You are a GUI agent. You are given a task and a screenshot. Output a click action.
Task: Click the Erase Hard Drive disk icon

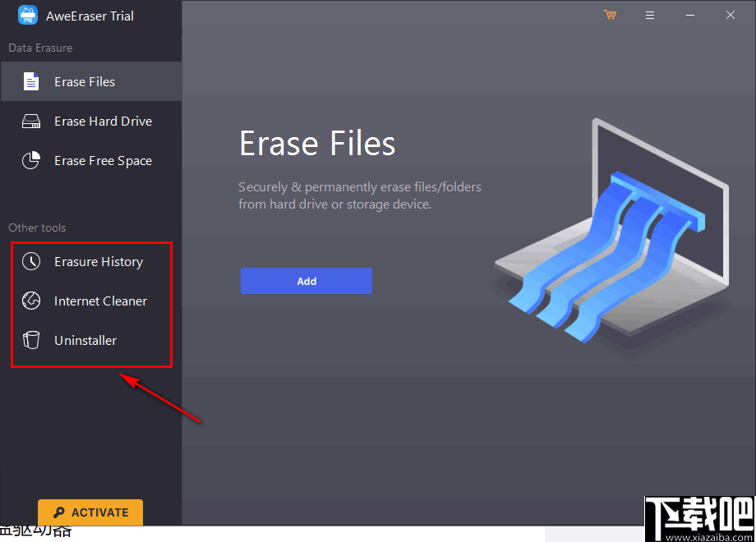pos(31,121)
